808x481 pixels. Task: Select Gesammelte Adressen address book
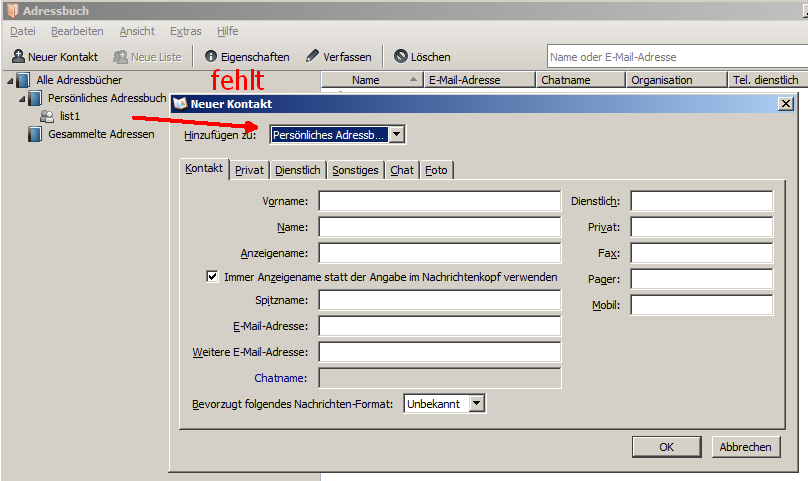point(101,134)
